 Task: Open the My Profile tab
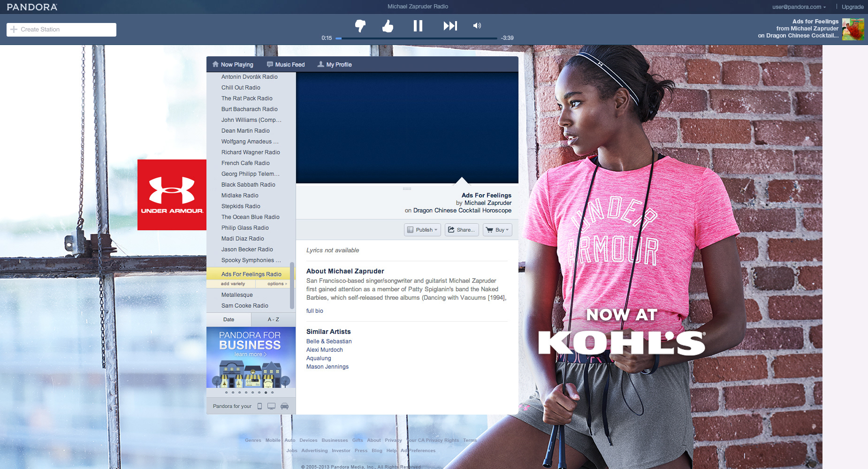pos(335,65)
